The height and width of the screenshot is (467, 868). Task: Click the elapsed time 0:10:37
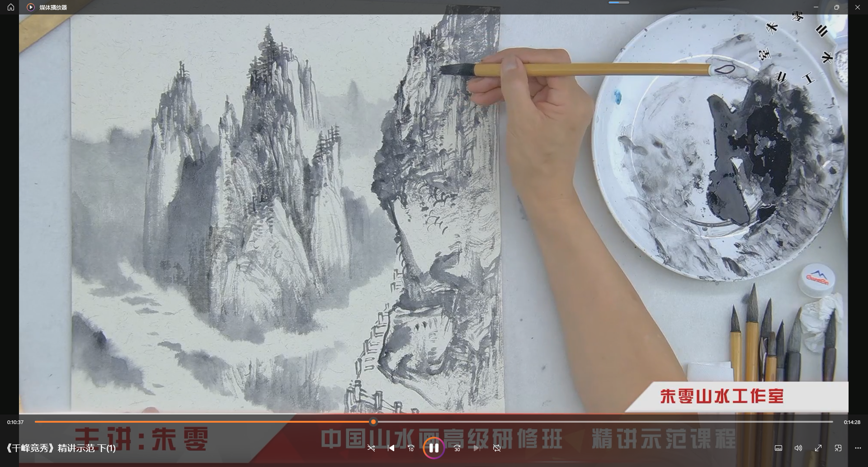[15, 422]
